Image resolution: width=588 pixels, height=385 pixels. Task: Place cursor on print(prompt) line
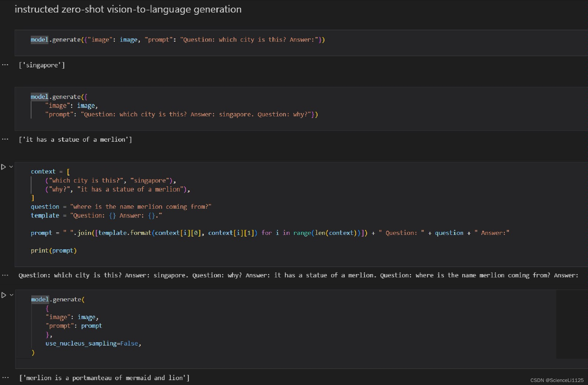click(54, 251)
